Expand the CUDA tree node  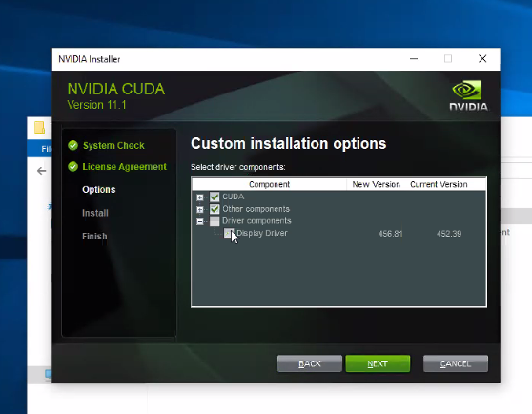click(x=200, y=197)
